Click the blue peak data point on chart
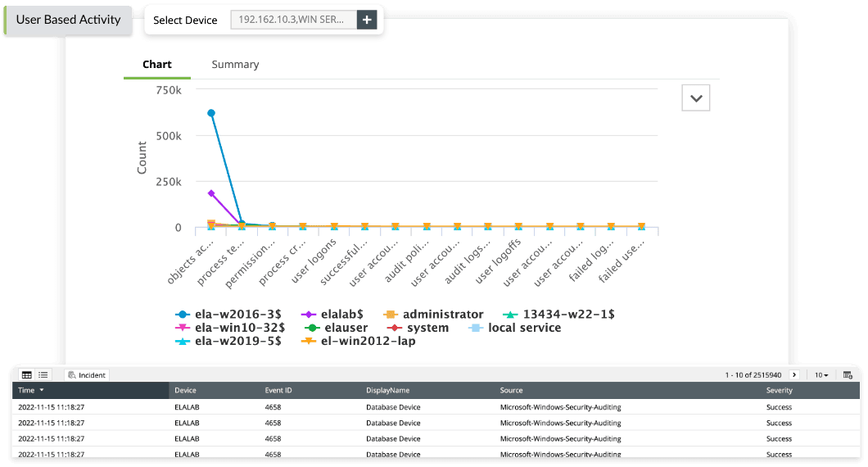868x467 pixels. [211, 113]
